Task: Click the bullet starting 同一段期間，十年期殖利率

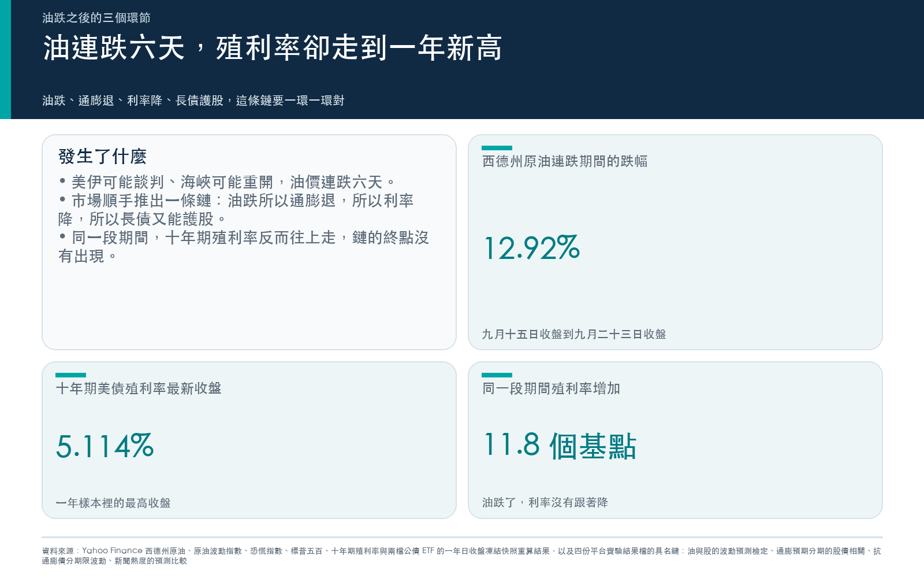Action: (244, 247)
